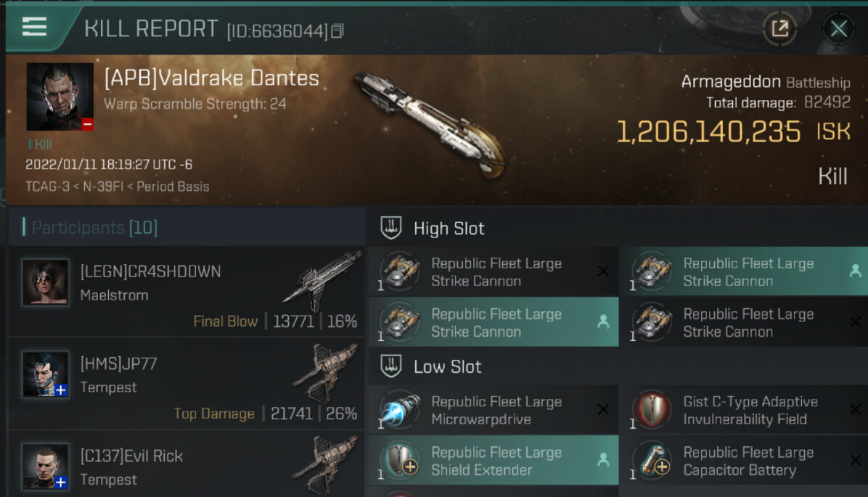
Task: Select Evil Rick's pilot portrait
Action: 46,467
